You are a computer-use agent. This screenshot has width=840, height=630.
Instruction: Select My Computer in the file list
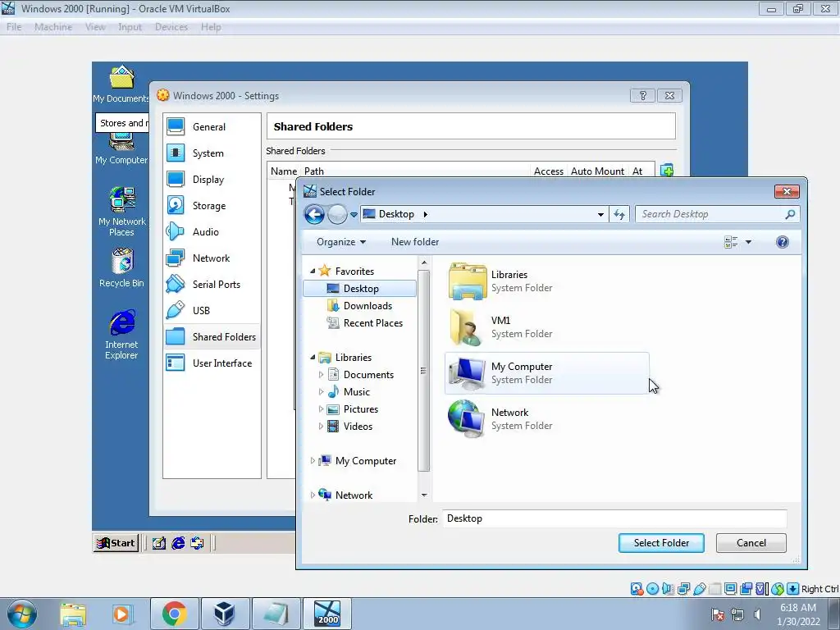click(546, 373)
